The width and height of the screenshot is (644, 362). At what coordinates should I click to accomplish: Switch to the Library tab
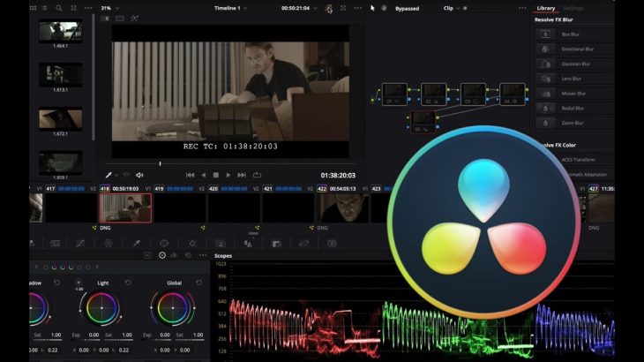545,8
